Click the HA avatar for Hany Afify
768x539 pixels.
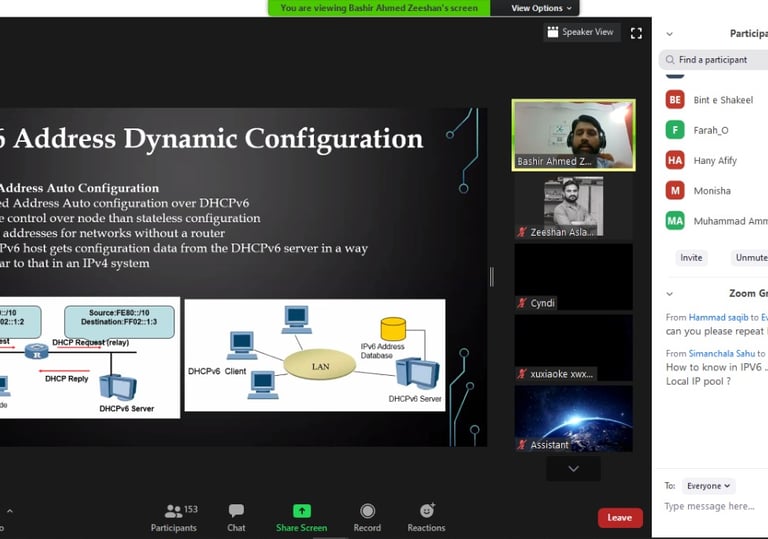[675, 160]
